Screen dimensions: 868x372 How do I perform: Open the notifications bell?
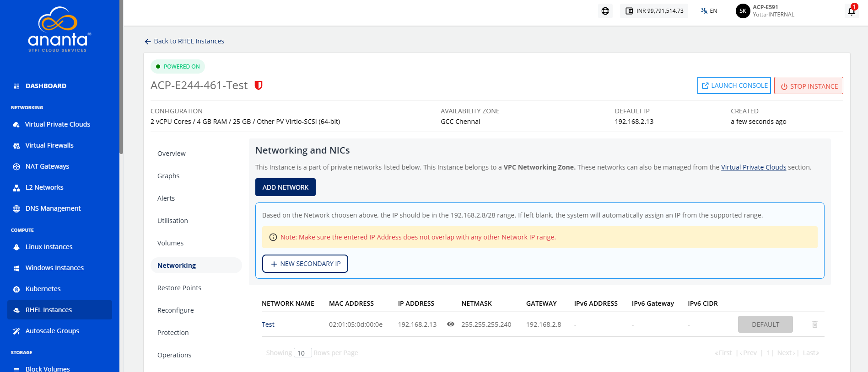coord(852,11)
